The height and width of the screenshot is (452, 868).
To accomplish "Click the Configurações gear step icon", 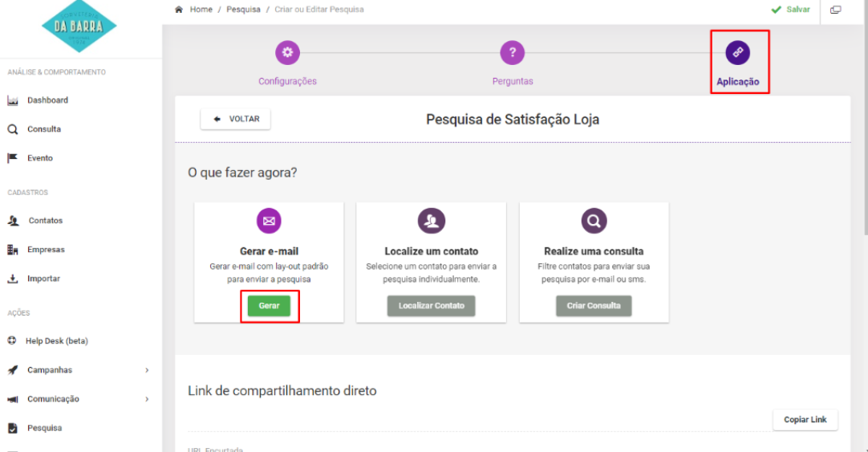I will [287, 53].
